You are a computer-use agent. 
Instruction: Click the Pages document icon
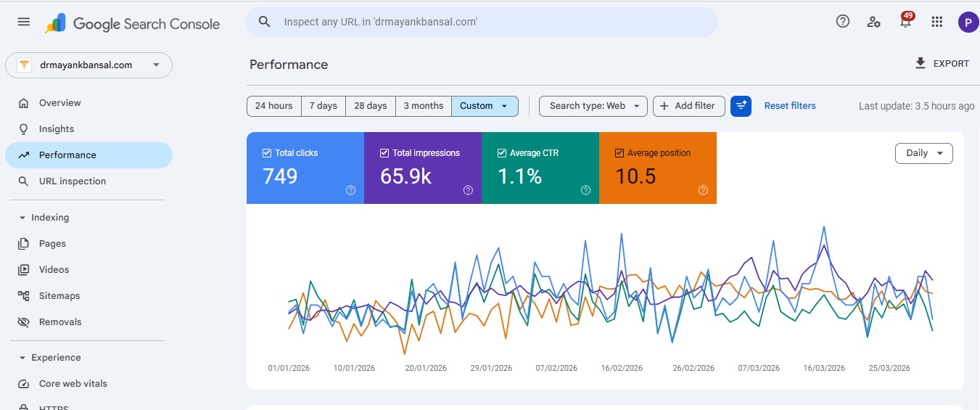[x=24, y=244]
